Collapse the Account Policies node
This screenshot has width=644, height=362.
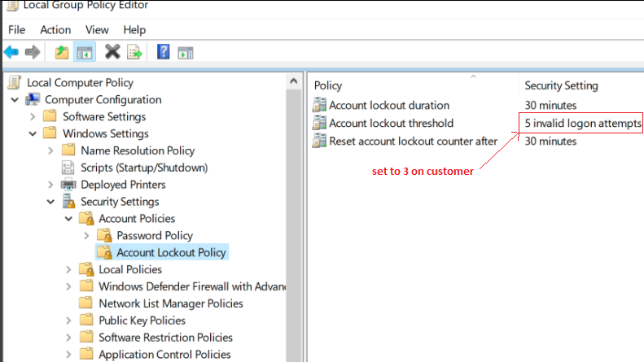[68, 219]
